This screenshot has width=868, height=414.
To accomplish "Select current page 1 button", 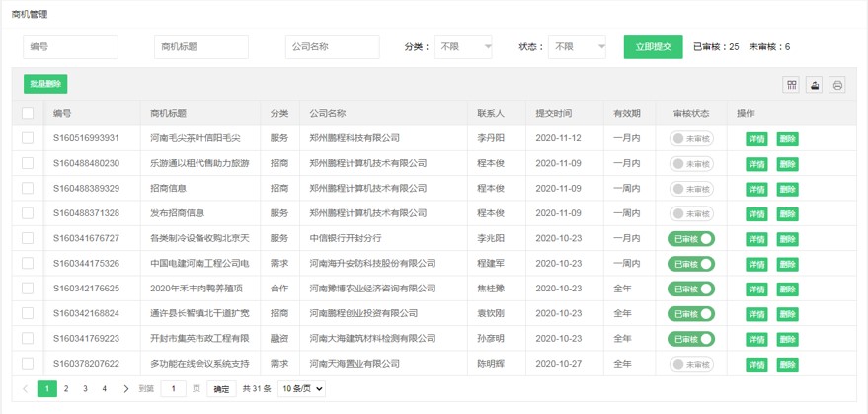I will (47, 389).
